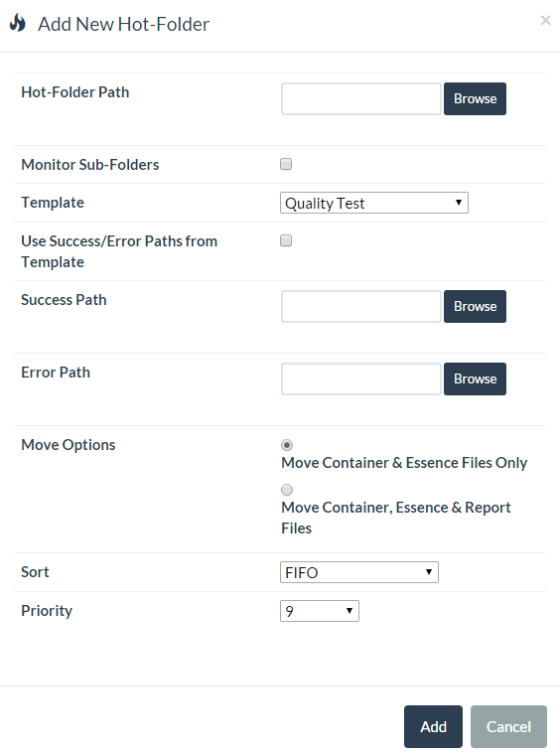
Task: Click the 'Move Options' label
Action: pyautogui.click(x=69, y=445)
